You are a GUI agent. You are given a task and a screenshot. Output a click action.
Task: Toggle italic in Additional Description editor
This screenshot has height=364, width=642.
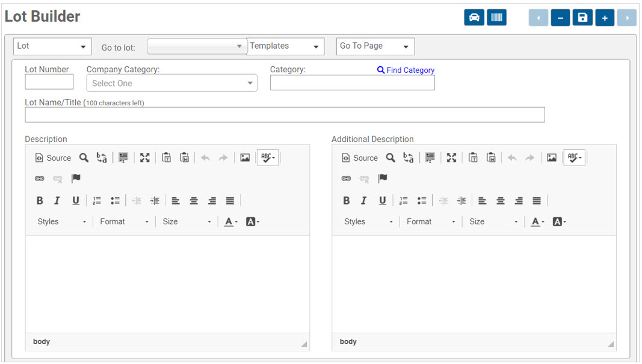(364, 200)
